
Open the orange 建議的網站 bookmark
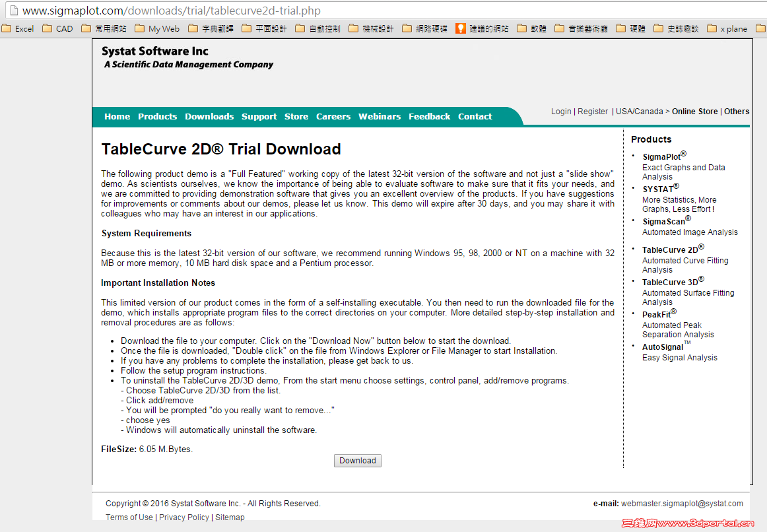coord(482,29)
